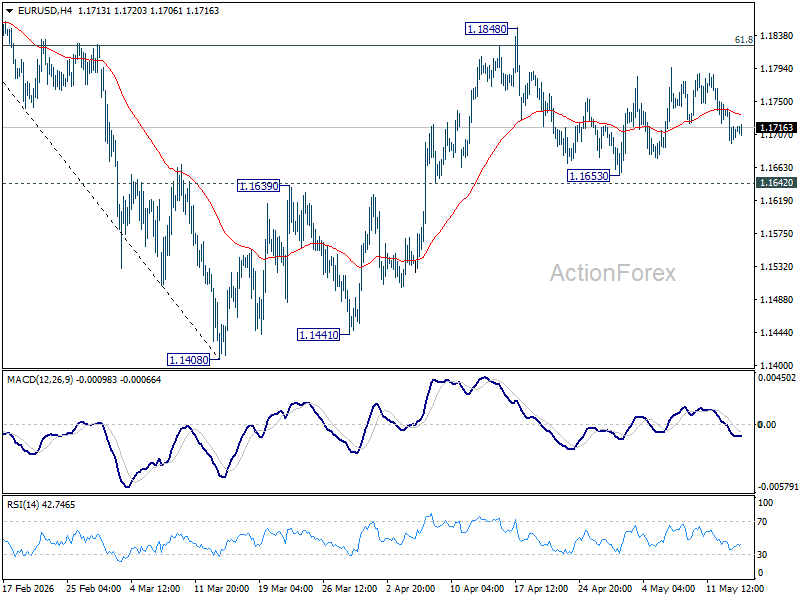Select the 1.16390 price label
Image resolution: width=800 pixels, height=600 pixels.
click(259, 186)
